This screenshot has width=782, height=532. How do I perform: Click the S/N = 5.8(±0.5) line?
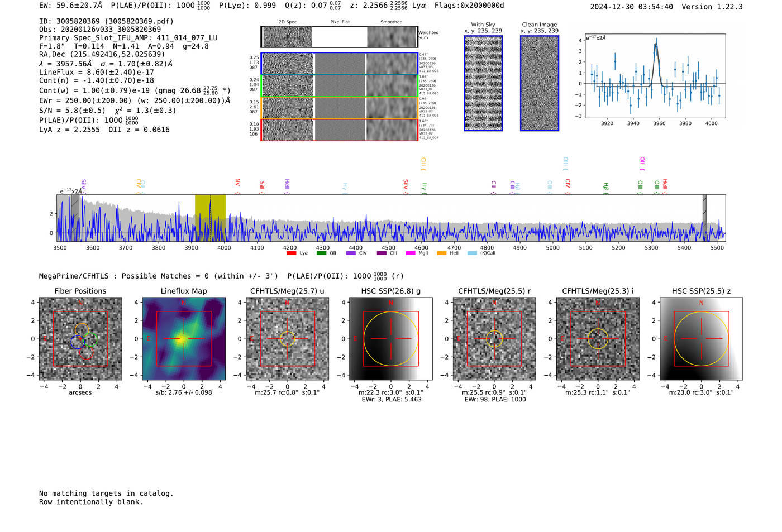(107, 110)
